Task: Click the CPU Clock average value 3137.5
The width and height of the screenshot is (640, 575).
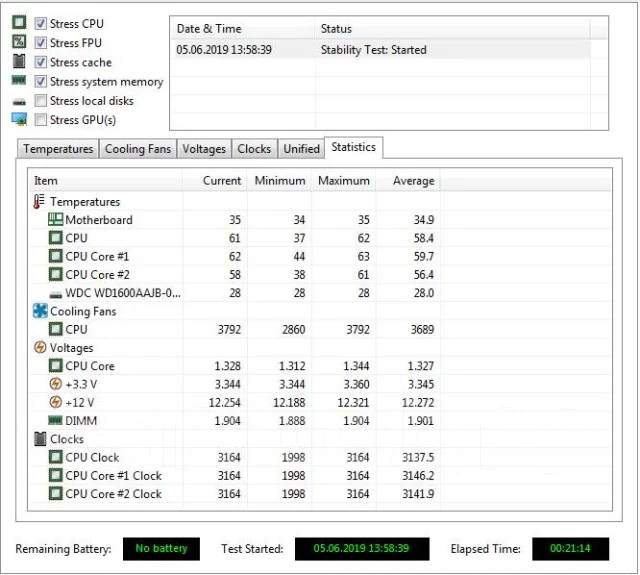Action: (418, 457)
